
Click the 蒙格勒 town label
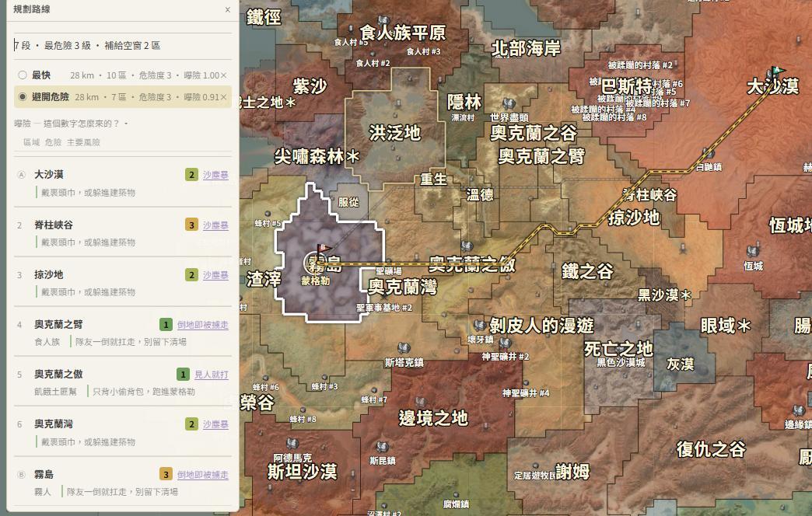[x=315, y=281]
